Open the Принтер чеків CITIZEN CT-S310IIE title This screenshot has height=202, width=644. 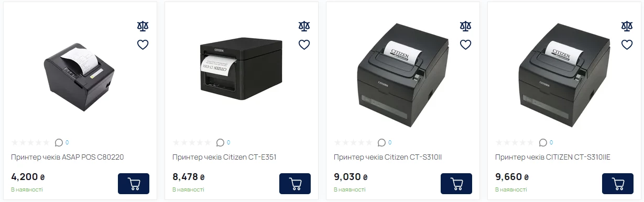point(553,157)
